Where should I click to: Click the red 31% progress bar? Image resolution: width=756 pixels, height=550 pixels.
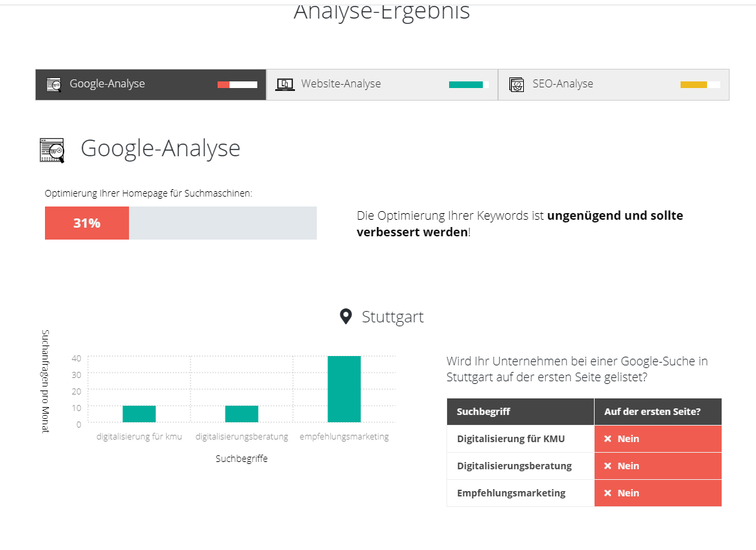click(x=87, y=223)
